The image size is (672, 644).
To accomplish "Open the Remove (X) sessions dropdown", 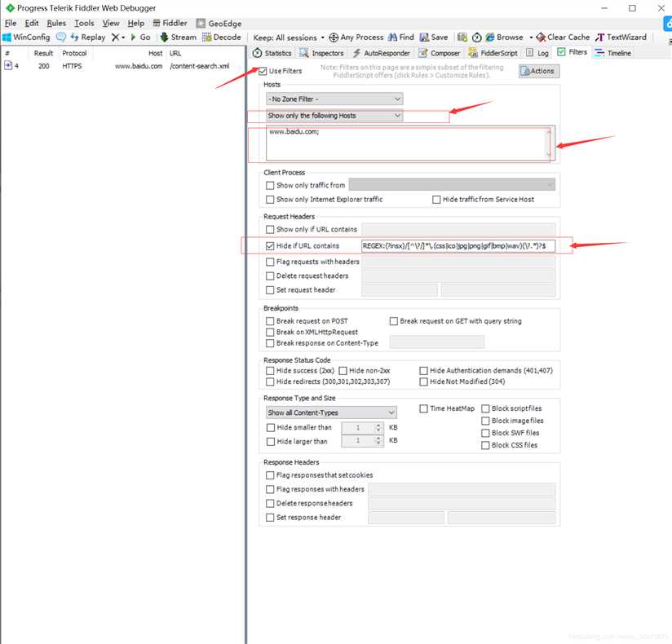I will click(118, 37).
